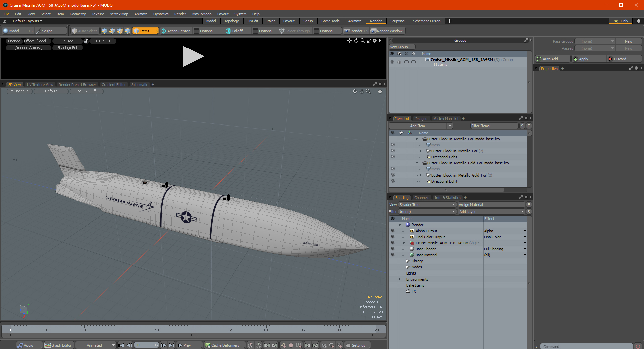This screenshot has height=349, width=644.
Task: Open Filter (none) dropdown
Action: pyautogui.click(x=427, y=212)
